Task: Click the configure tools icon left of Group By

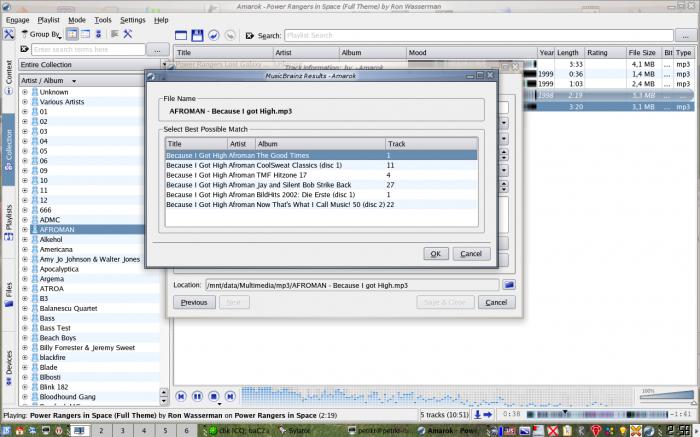Action: coord(8,34)
